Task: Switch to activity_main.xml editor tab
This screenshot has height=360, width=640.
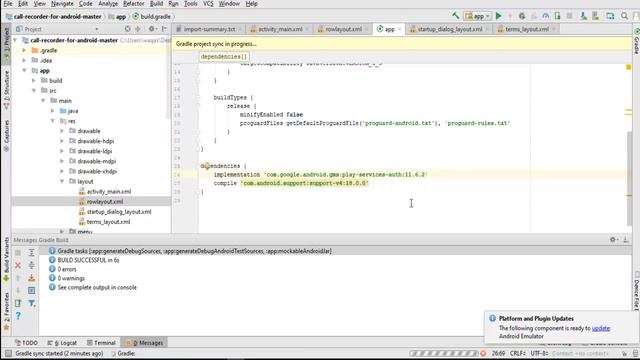Action: (x=280, y=29)
